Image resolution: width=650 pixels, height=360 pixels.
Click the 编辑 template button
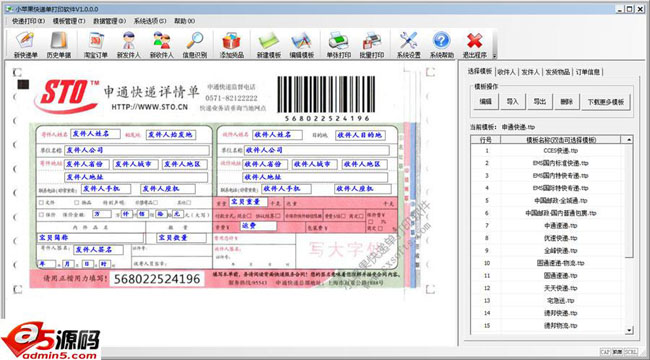tap(485, 102)
